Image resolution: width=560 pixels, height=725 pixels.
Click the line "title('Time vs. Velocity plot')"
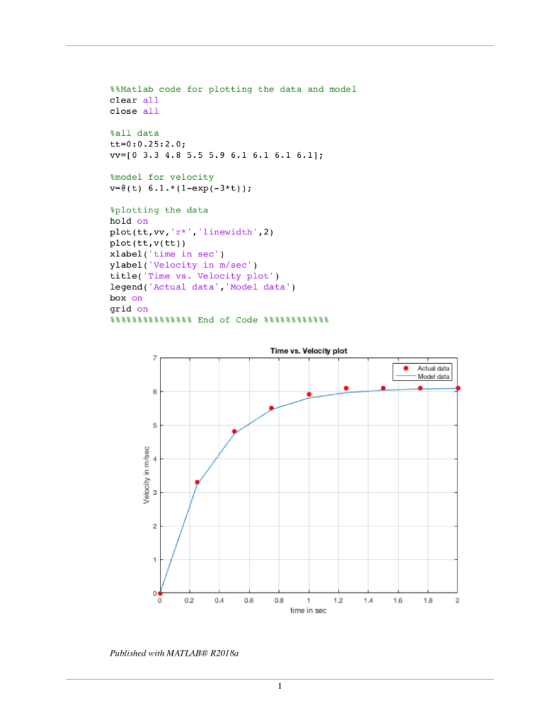(x=195, y=276)
